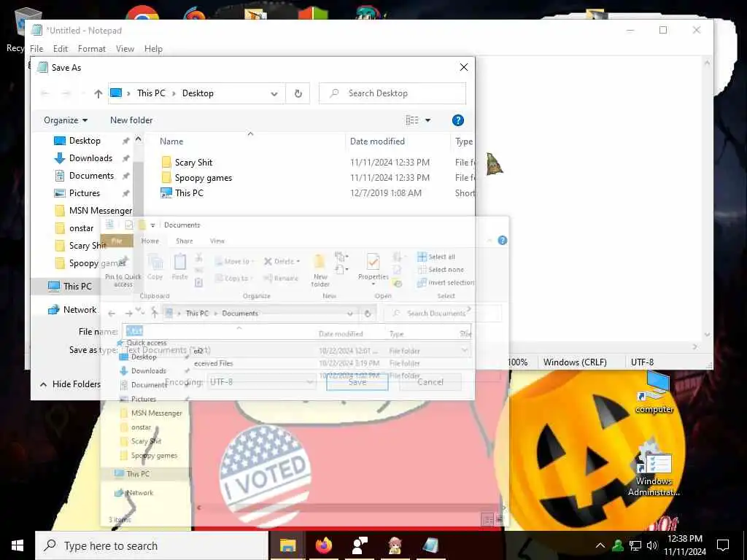Screen dimensions: 747x560
Task: Select Network in Save As sidebar
Action: [80, 309]
